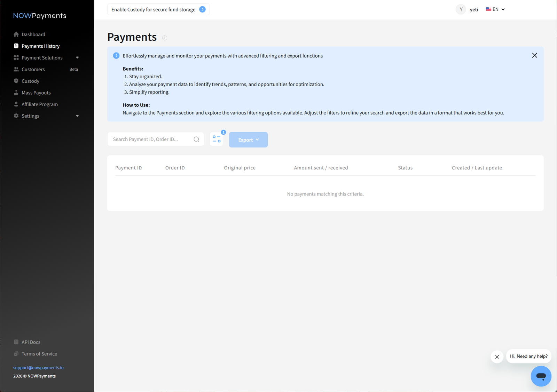
Task: Click the Mass Payouts icon
Action: tap(16, 93)
